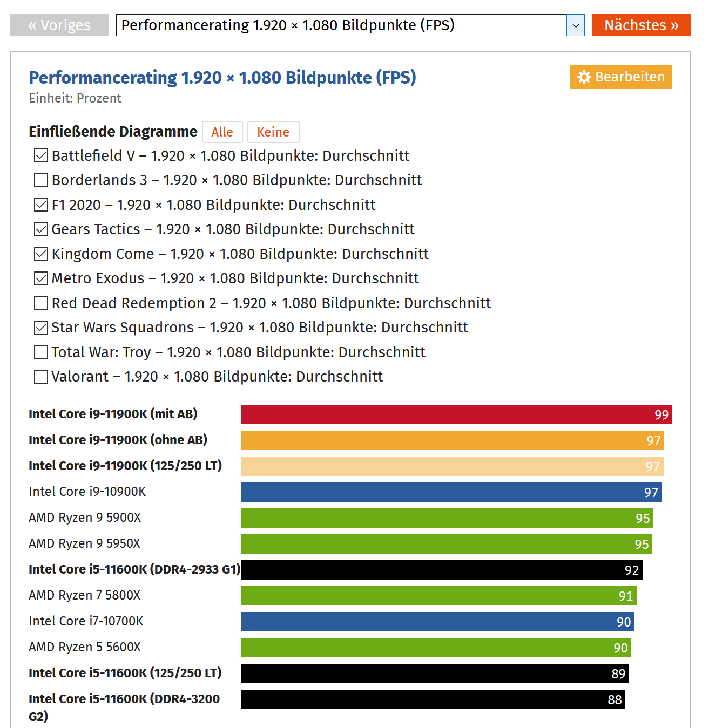This screenshot has height=728, width=709.
Task: Click the blue Core i9-10900K bar
Action: 451,492
